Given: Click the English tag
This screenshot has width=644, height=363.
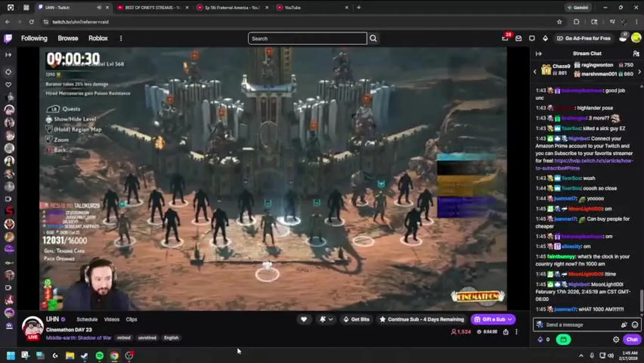Looking at the screenshot, I should click(171, 338).
